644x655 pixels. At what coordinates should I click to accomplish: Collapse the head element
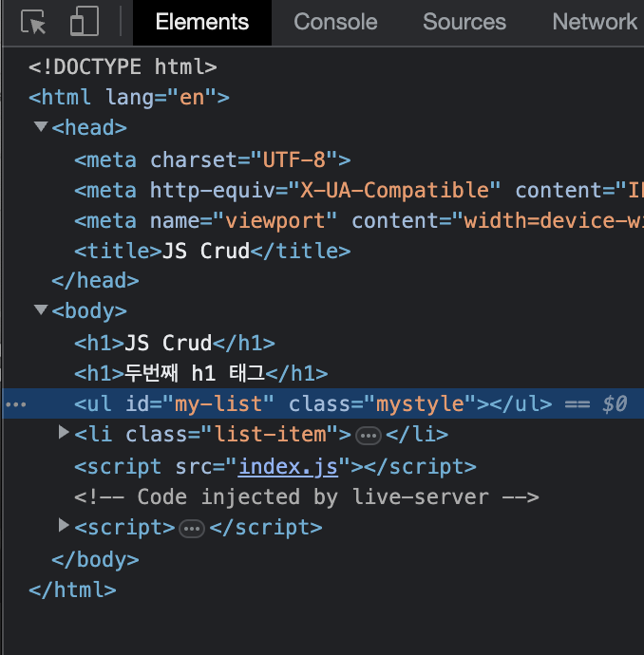(x=41, y=126)
